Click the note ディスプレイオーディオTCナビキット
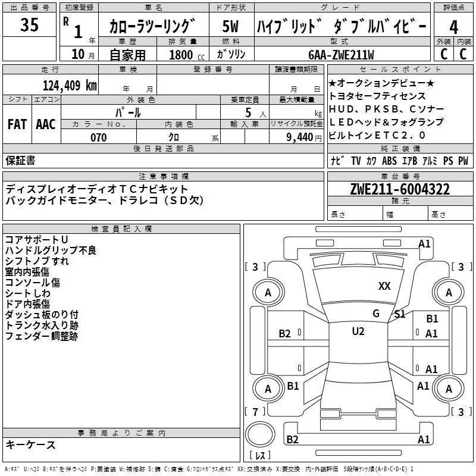The width and height of the screenshot is (476, 476). click(97, 189)
